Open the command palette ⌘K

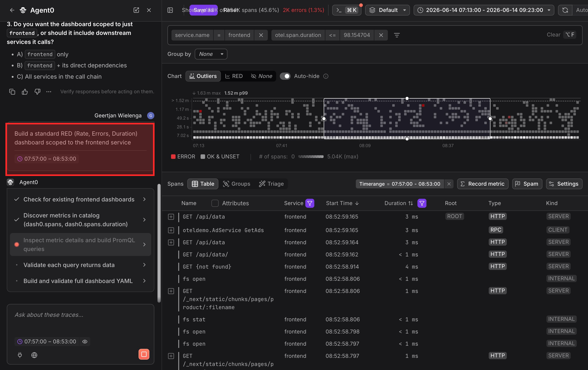pos(347,10)
